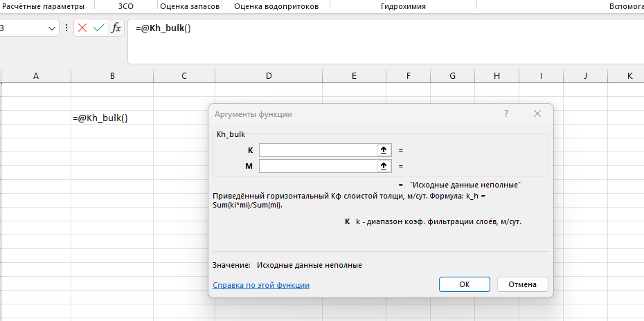The image size is (644, 321).
Task: Confirm formula entry with checkmark icon
Action: [98, 28]
